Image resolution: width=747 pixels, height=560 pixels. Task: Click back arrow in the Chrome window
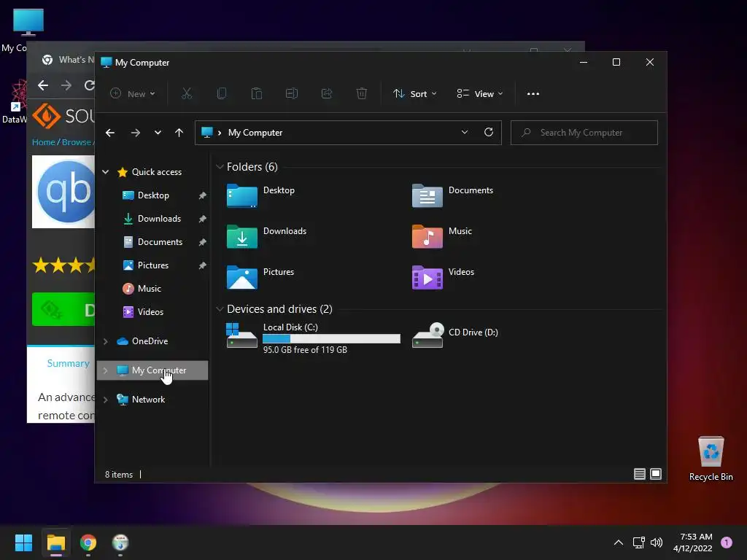click(x=43, y=85)
